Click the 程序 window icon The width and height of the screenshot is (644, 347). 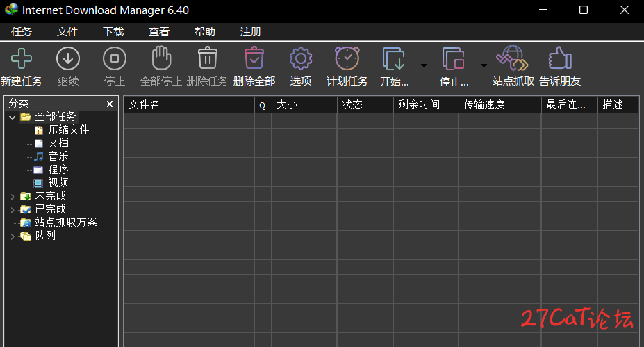click(x=38, y=170)
